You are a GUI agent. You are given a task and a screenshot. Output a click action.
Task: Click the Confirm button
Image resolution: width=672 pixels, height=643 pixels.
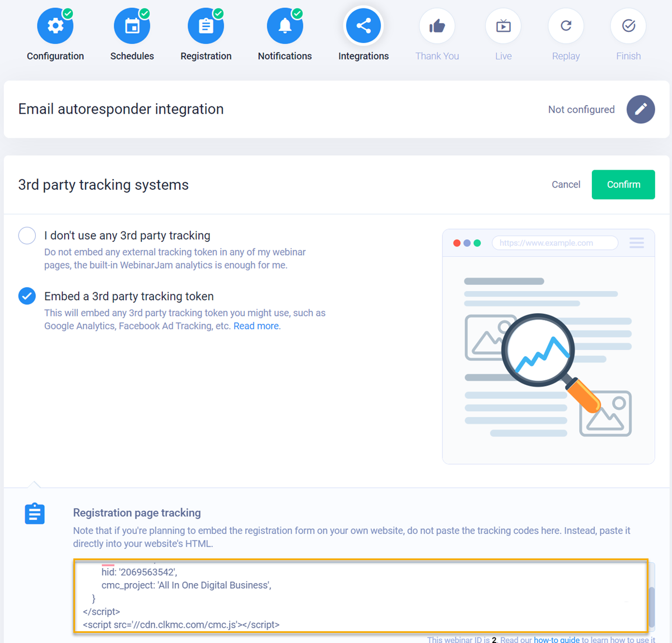pyautogui.click(x=623, y=185)
